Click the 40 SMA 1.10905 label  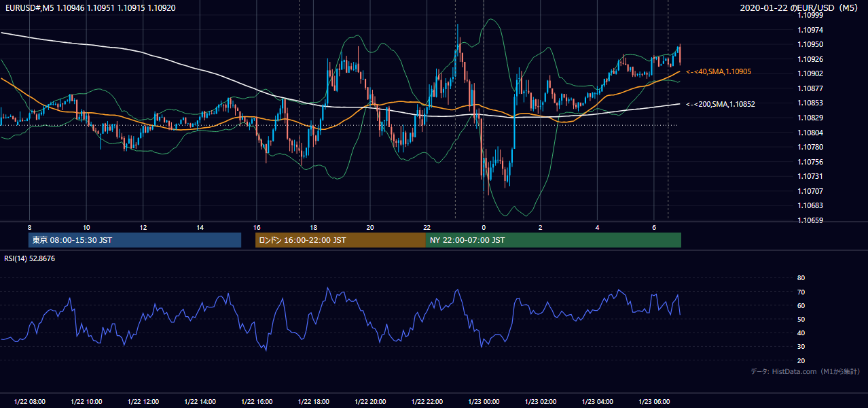719,71
